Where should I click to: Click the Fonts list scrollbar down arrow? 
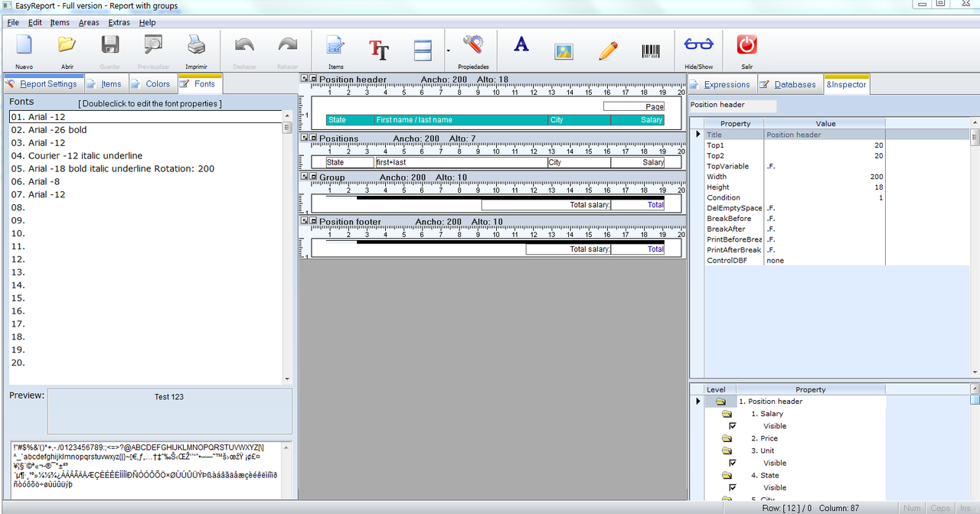287,379
